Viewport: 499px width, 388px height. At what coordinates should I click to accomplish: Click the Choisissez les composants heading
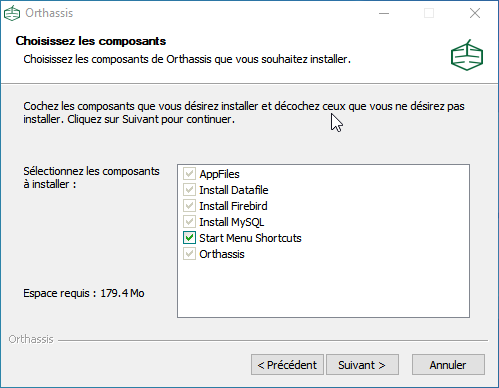pos(91,41)
